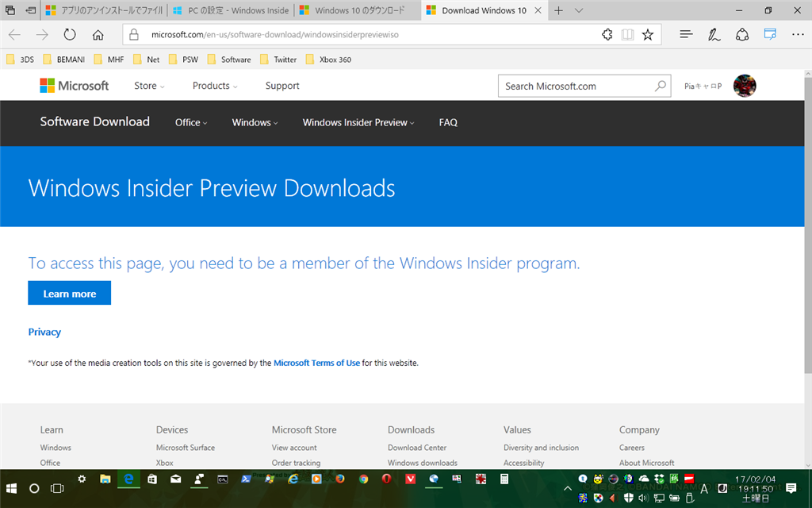Image resolution: width=812 pixels, height=508 pixels.
Task: Open the browser home page icon
Action: coord(98,35)
